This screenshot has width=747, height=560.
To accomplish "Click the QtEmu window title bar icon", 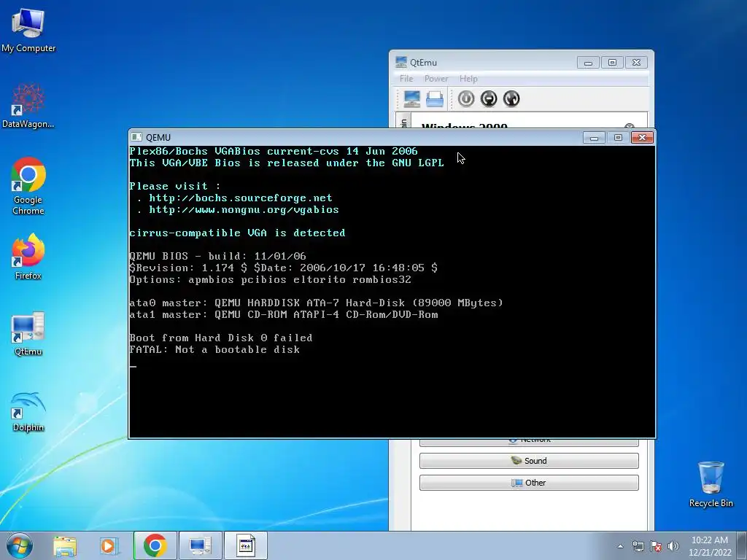I will pyautogui.click(x=401, y=62).
